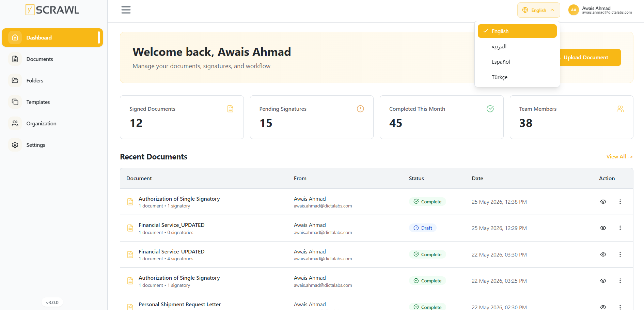The height and width of the screenshot is (310, 644).
Task: View the Complete 25 May 12:38 PM document
Action: pyautogui.click(x=603, y=202)
